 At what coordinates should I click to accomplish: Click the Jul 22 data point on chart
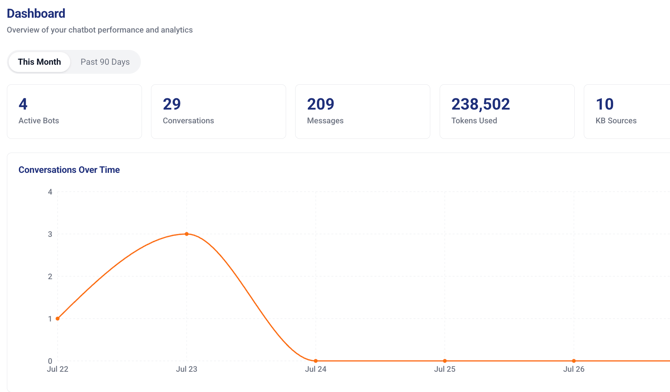(x=58, y=318)
